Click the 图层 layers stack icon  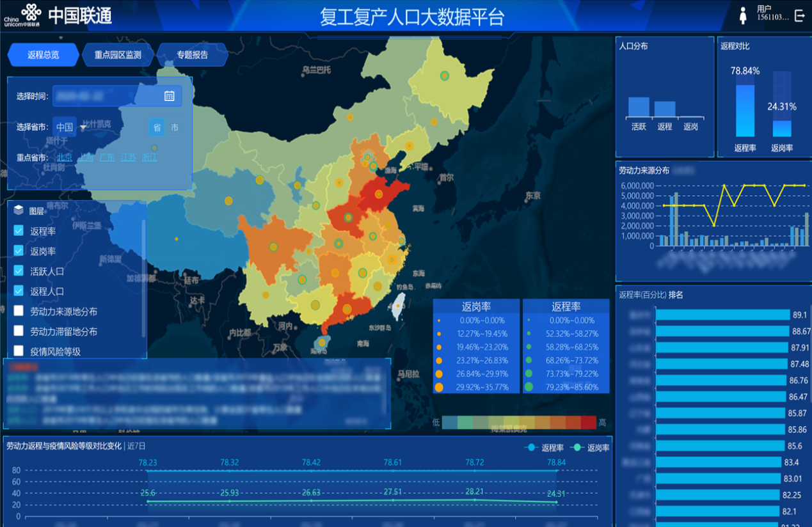click(19, 210)
